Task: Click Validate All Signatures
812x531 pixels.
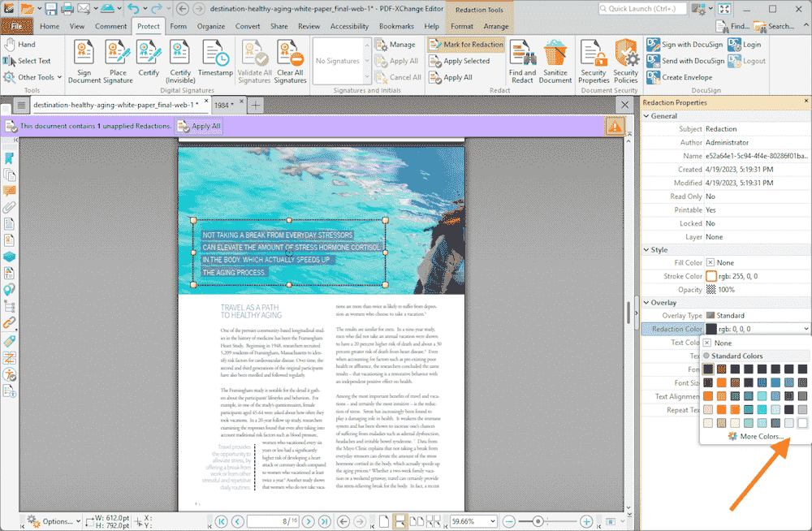Action: (255, 58)
